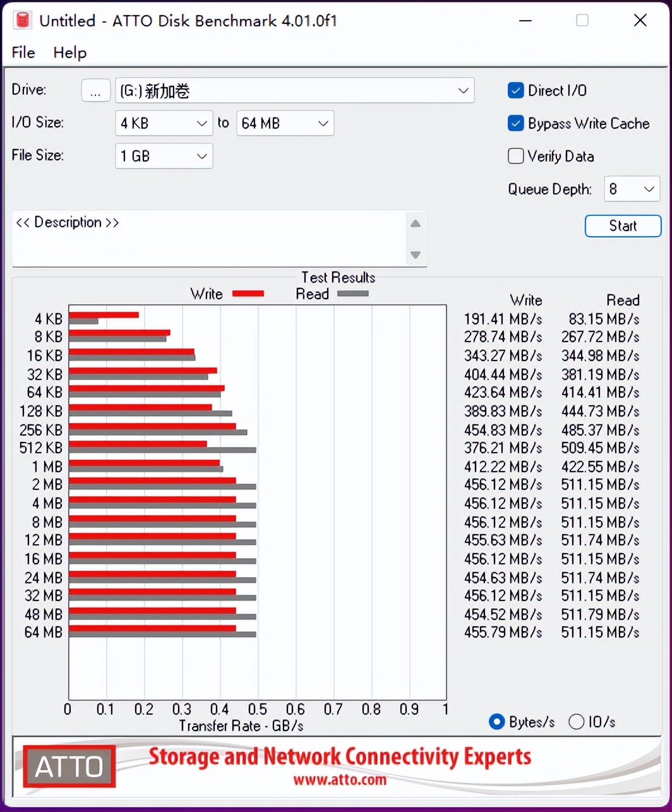The height and width of the screenshot is (812, 672).
Task: Click the Description scroll down arrow
Action: click(x=415, y=254)
